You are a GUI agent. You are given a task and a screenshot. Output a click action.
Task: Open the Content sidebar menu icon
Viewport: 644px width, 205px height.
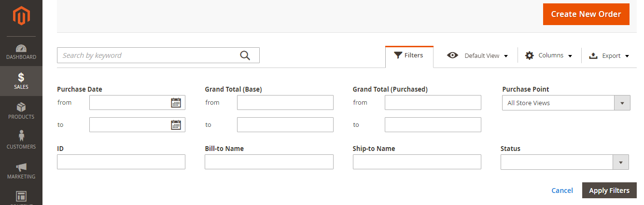pos(21,196)
